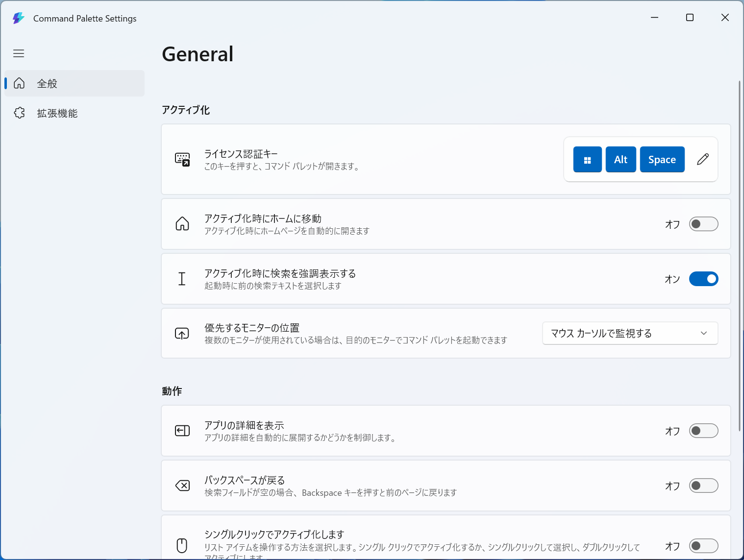This screenshot has height=560, width=744.
Task: Enable バックスペースが戻る setting
Action: (703, 486)
